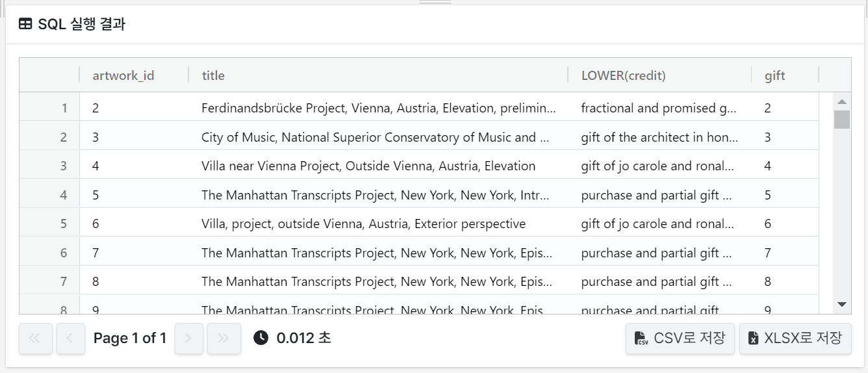This screenshot has width=868, height=373.
Task: Click next page chevron button
Action: [189, 339]
